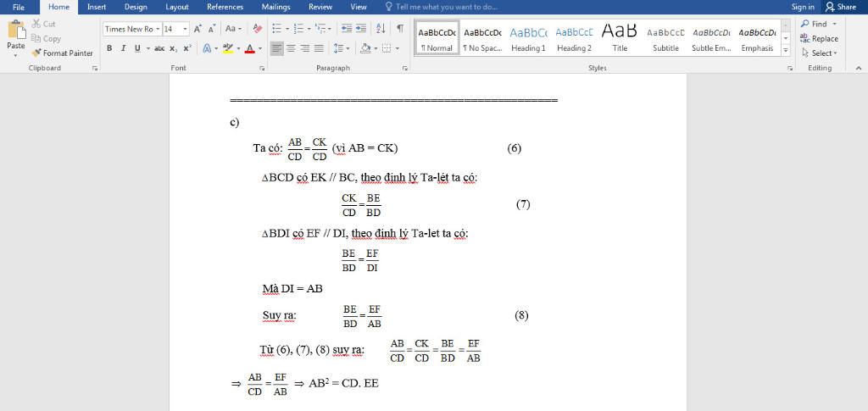Screen dimensions: 868x411
Task: Activate the Format Painter brush
Action: [x=36, y=53]
